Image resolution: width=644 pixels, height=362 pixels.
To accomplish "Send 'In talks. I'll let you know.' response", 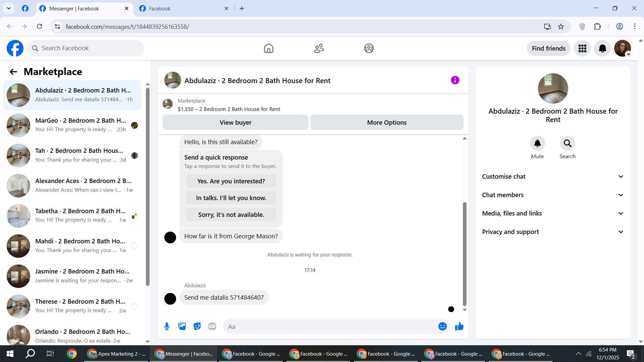I will 231,198.
